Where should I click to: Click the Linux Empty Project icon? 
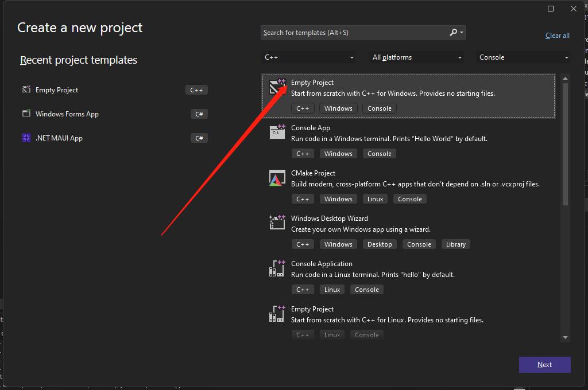(277, 314)
